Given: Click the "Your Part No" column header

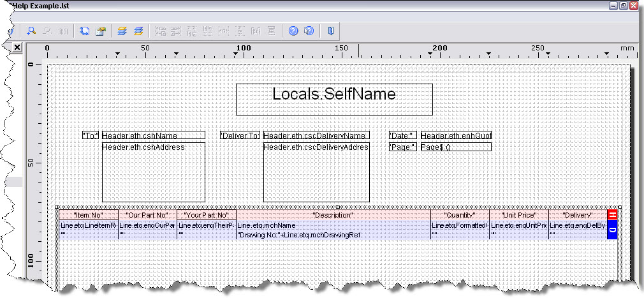Looking at the screenshot, I should (207, 215).
